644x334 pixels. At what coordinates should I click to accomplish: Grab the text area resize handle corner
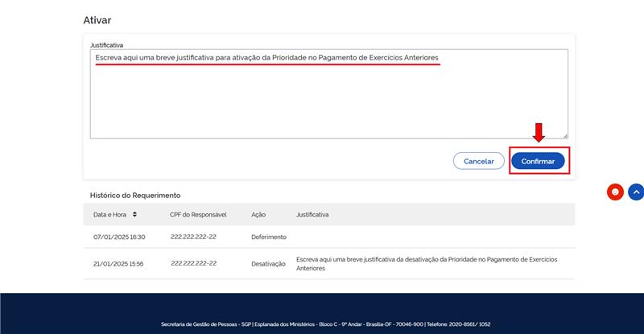[x=564, y=135]
